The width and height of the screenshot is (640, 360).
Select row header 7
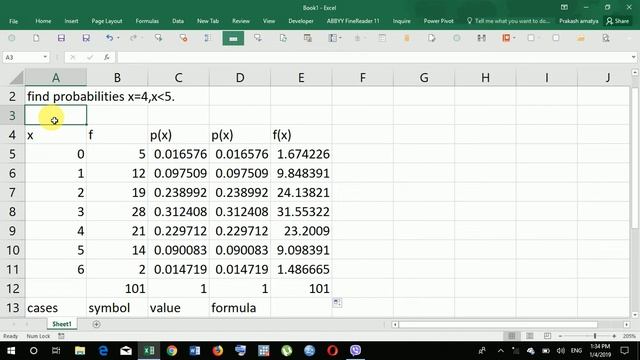[12, 192]
